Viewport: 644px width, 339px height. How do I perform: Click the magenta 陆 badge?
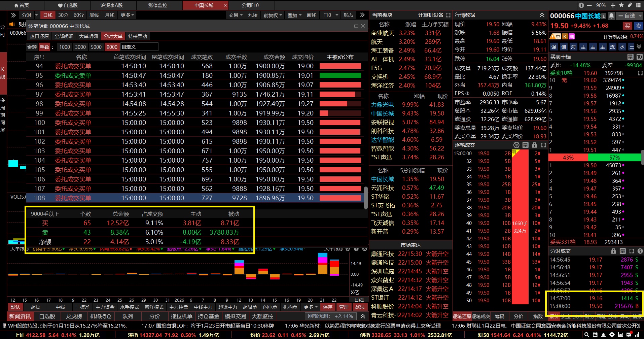point(572,36)
